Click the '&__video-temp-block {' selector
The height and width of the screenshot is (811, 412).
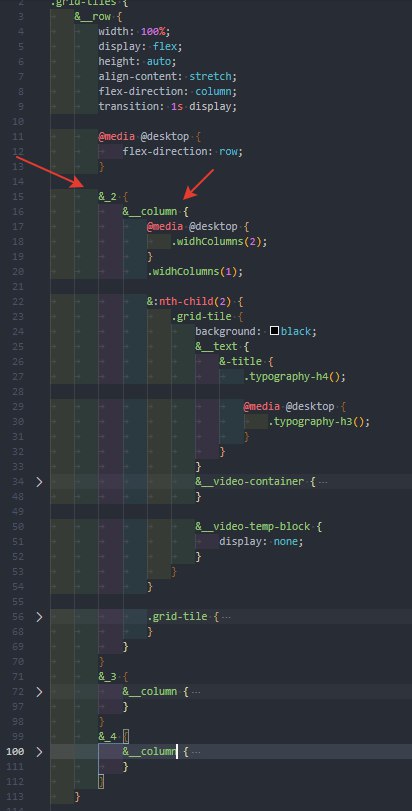tap(259, 527)
